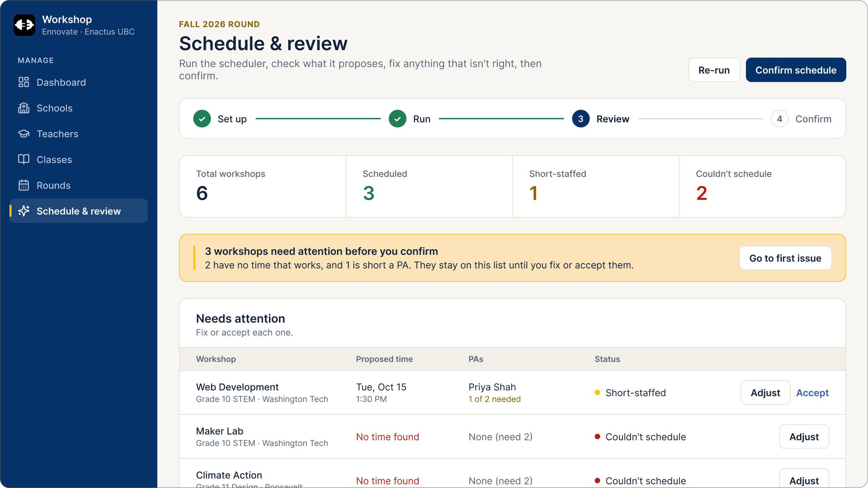The image size is (868, 488).
Task: Navigate to Classes
Action: point(79,160)
